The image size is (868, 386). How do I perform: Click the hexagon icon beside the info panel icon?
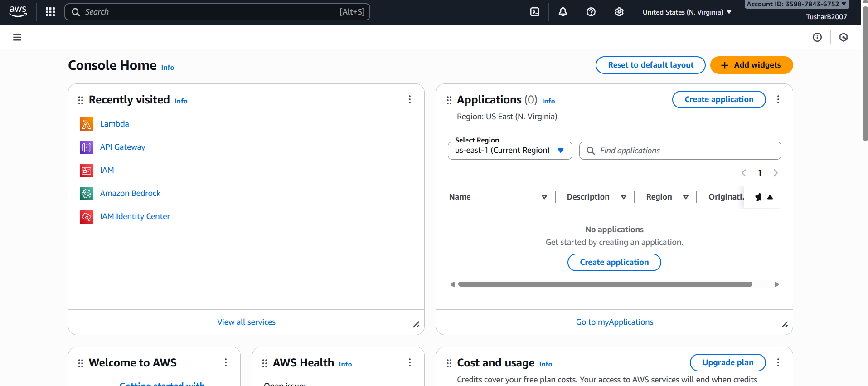[x=844, y=37]
